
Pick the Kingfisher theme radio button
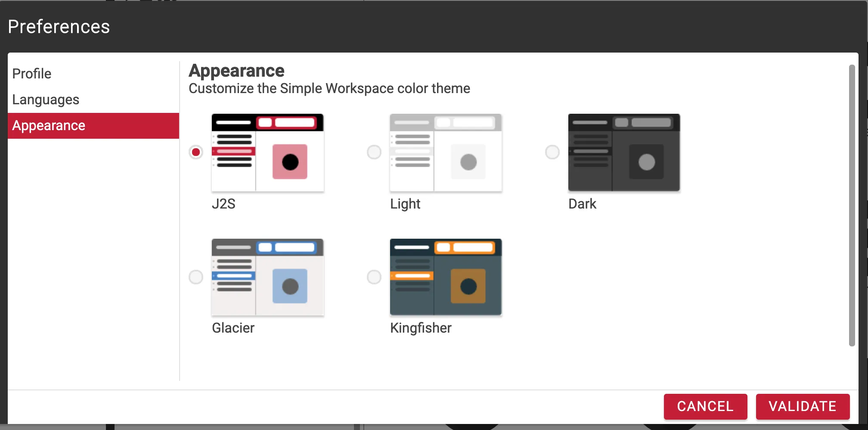(x=374, y=277)
